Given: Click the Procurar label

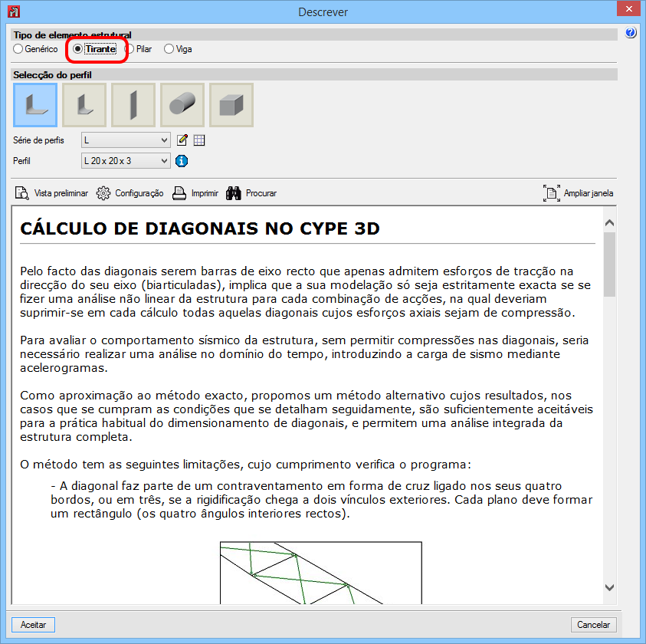Looking at the screenshot, I should tap(261, 193).
